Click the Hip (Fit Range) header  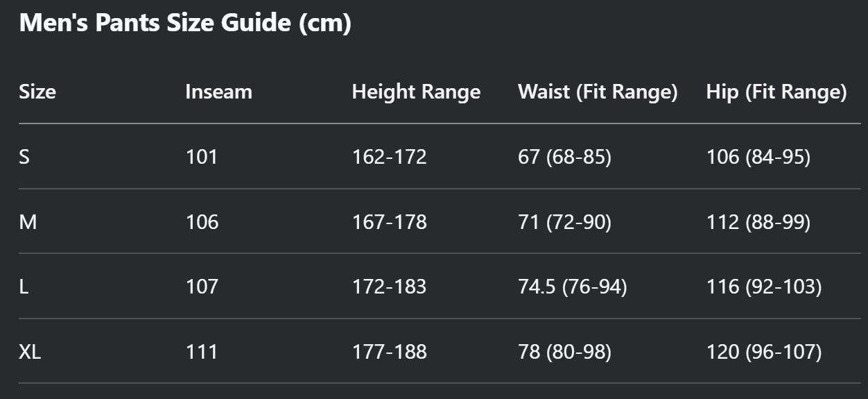(x=776, y=92)
